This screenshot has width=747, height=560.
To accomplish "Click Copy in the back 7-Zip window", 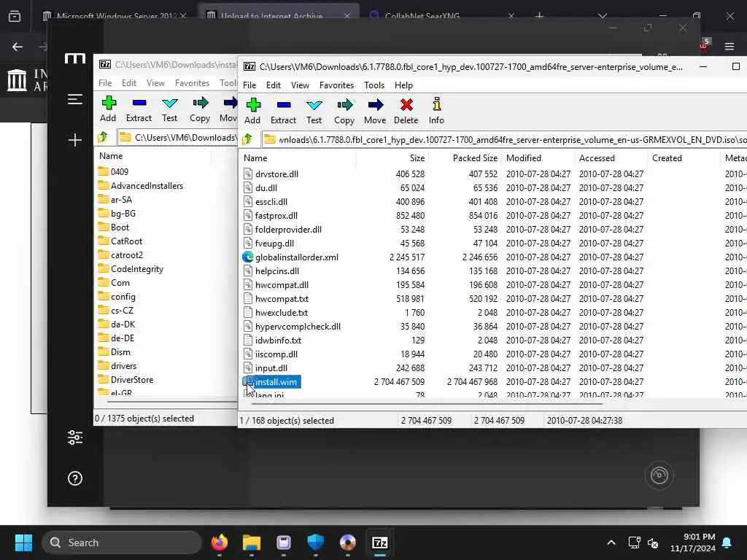I will 200,109.
